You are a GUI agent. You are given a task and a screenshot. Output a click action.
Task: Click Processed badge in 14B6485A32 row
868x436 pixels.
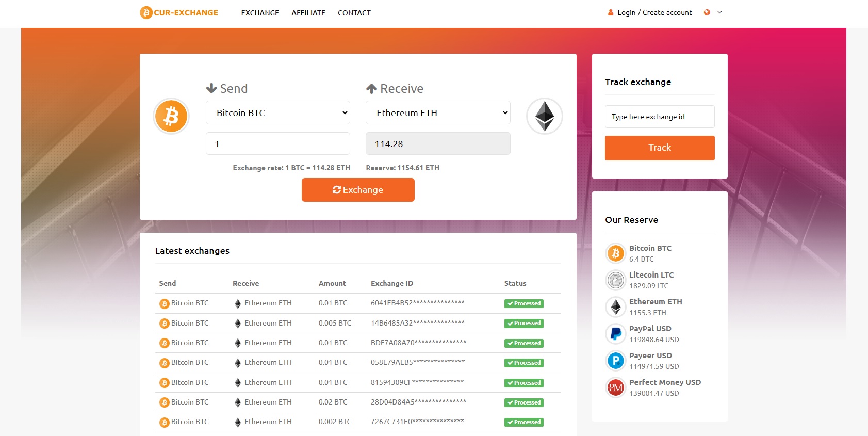(x=524, y=324)
